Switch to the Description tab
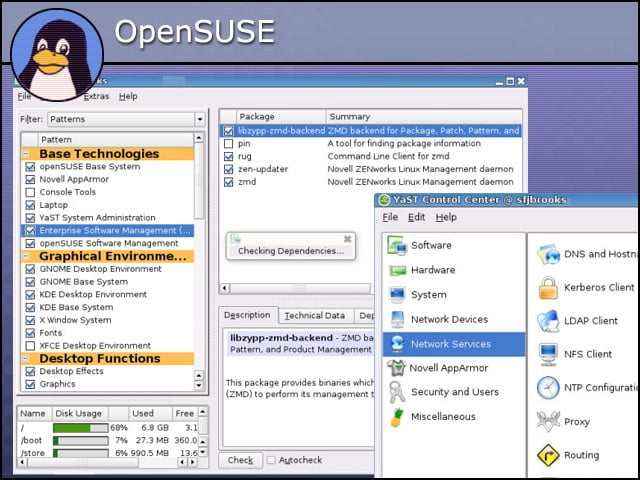This screenshot has height=480, width=640. tap(247, 316)
